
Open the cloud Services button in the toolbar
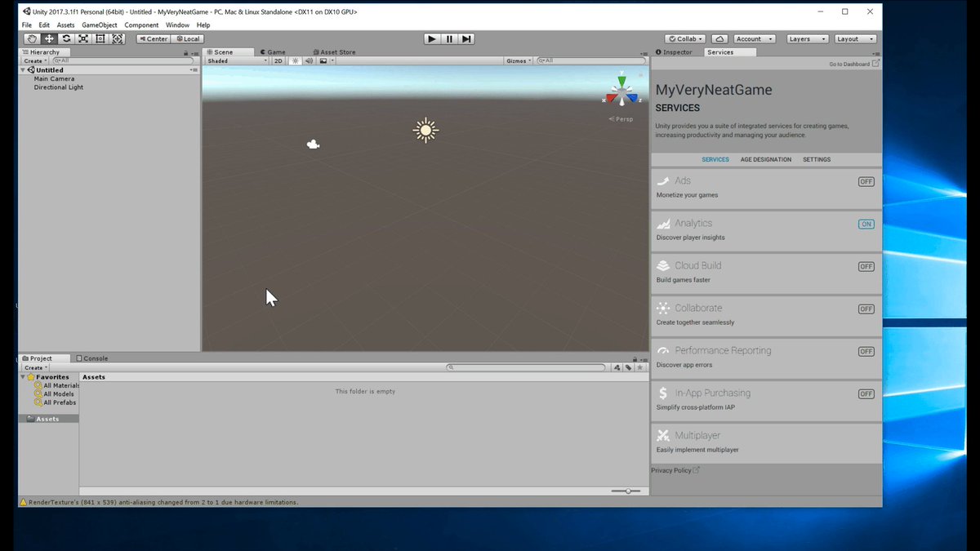coord(719,38)
